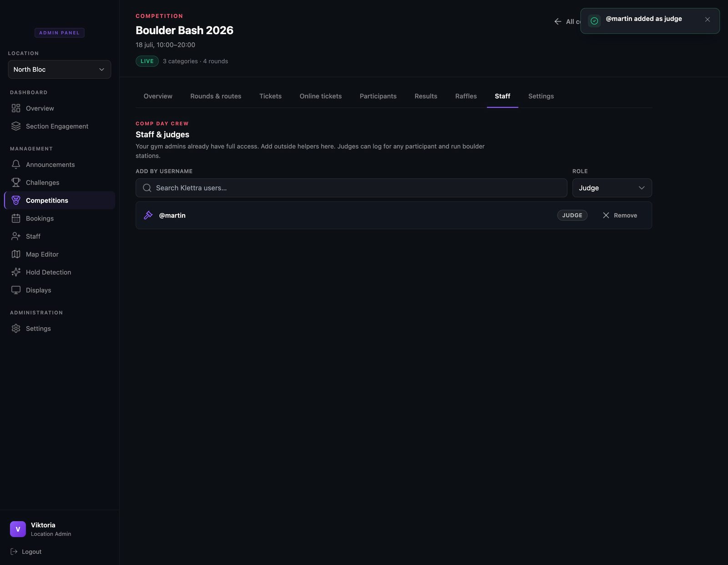The image size is (728, 565).
Task: Click the LIVE status badge
Action: point(147,61)
